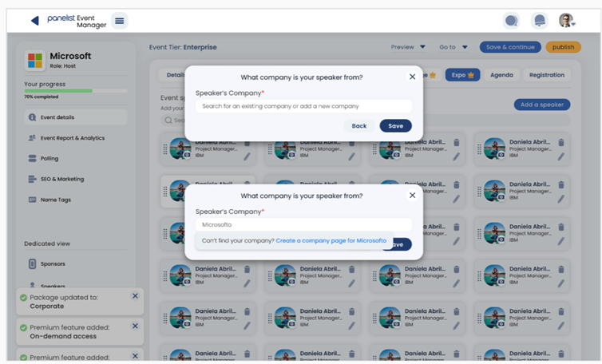Open the user profile avatar menu
This screenshot has height=364, width=602.
click(567, 20)
